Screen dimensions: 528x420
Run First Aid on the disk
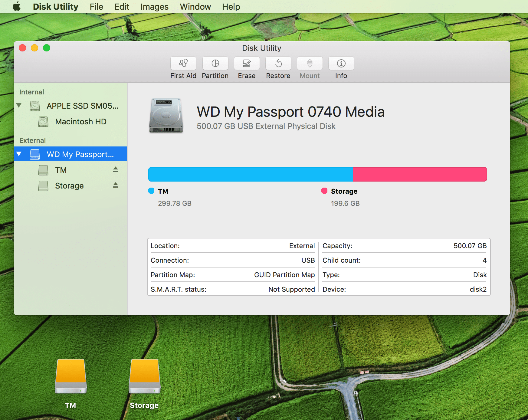183,63
